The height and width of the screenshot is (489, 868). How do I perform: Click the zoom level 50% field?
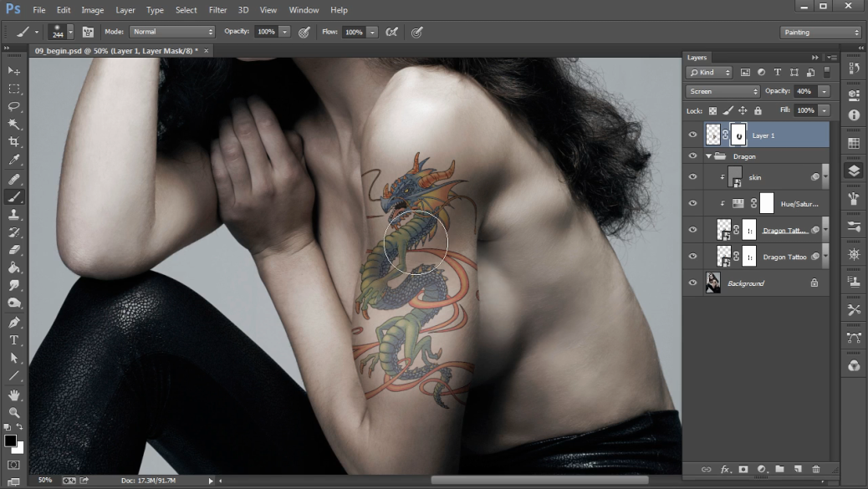(45, 480)
